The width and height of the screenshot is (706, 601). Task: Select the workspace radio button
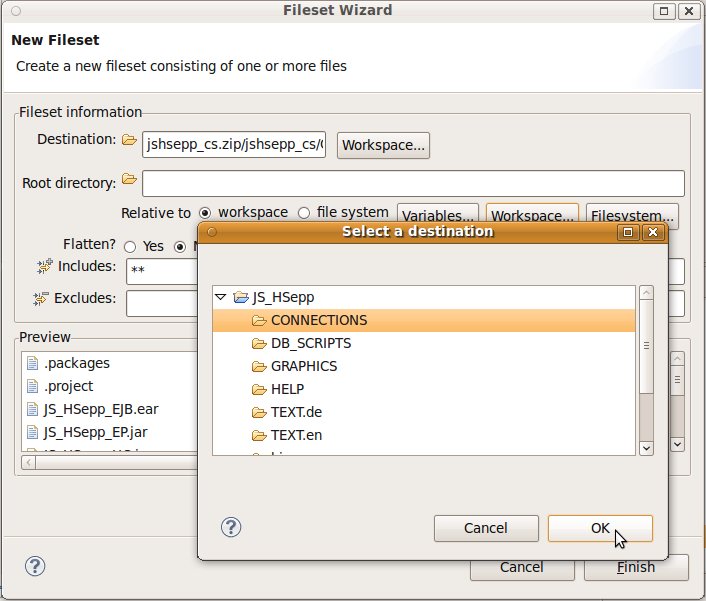coord(205,213)
